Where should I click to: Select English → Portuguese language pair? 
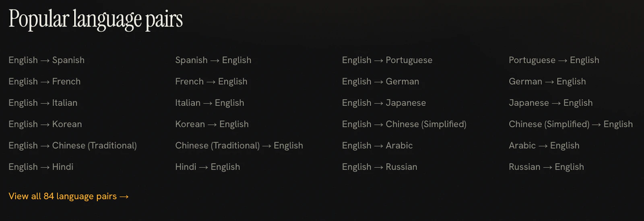(387, 60)
